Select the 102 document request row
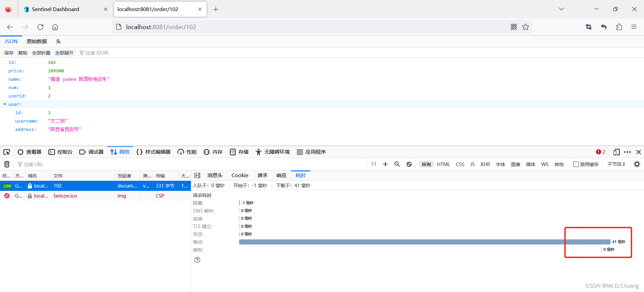This screenshot has width=644, height=292. [95, 186]
